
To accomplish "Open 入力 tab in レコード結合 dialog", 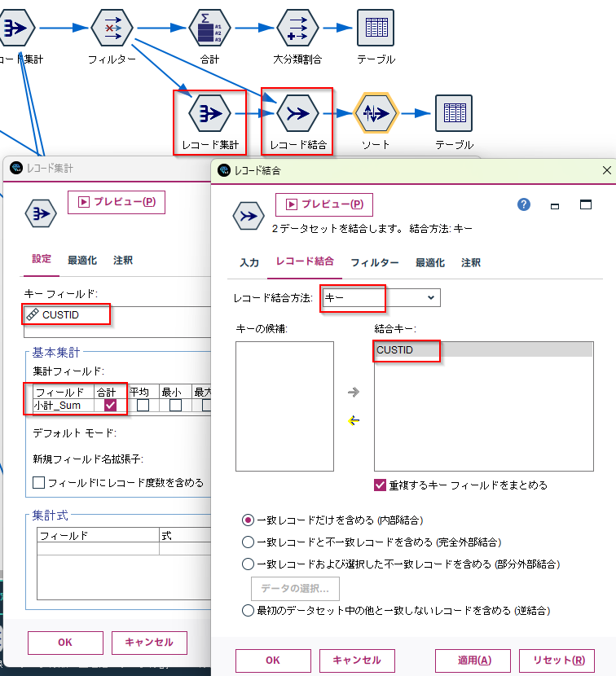I will pyautogui.click(x=249, y=262).
